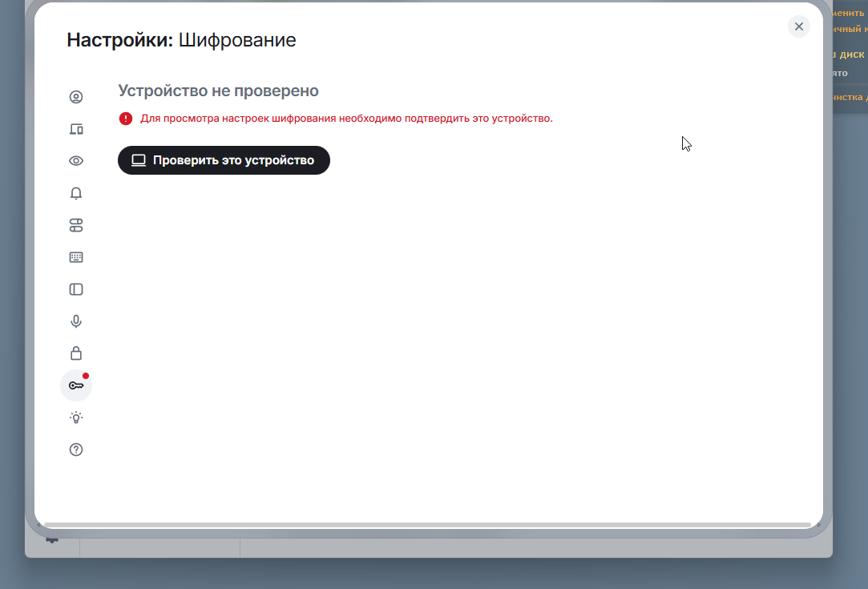Open the Notifications bell tab icon

(76, 193)
